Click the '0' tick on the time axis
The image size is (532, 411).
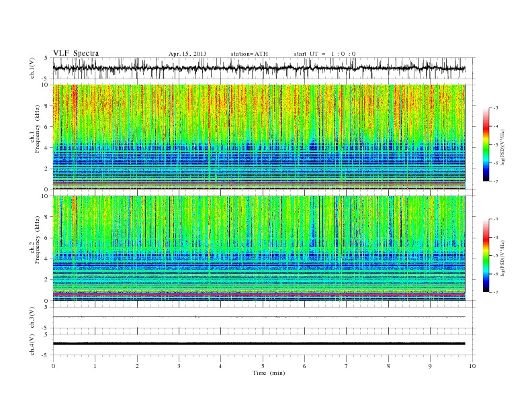click(53, 366)
